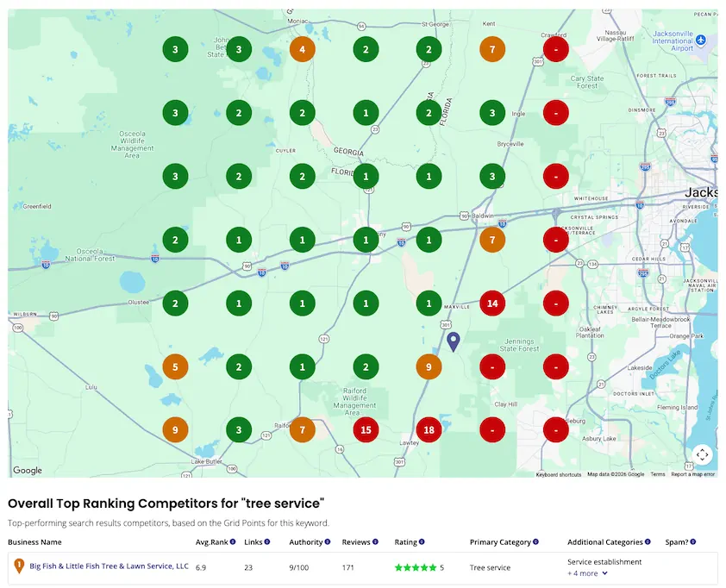Select the orange grid marker showing 4

coord(303,49)
